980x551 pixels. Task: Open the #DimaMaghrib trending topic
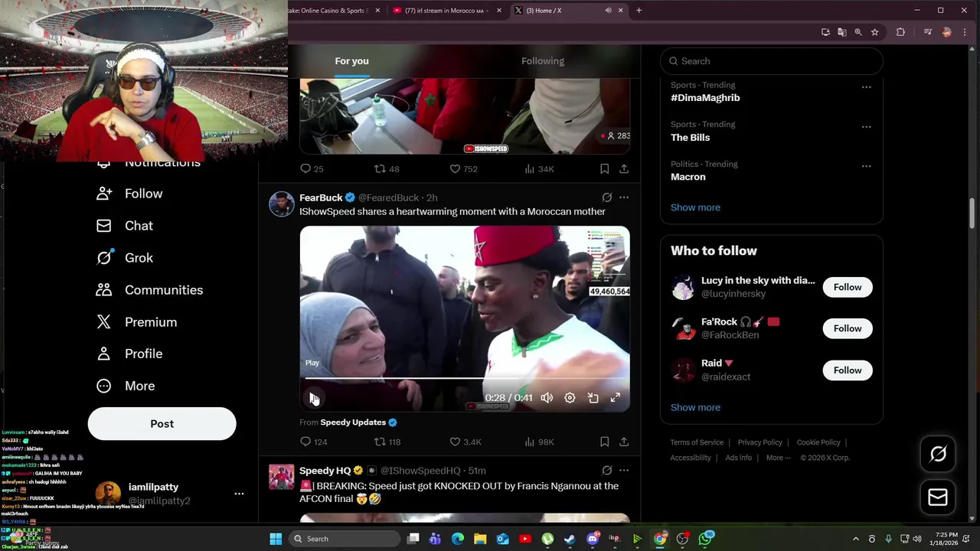(705, 98)
